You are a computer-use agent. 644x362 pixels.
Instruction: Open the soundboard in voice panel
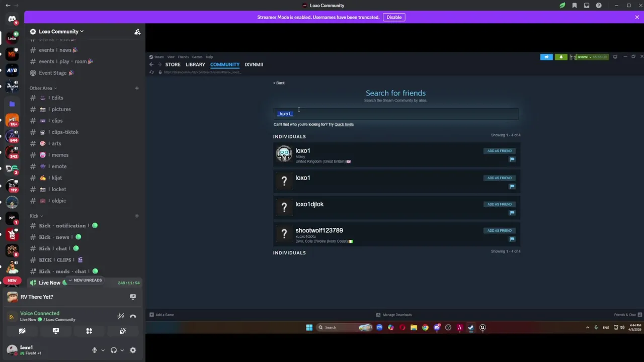point(123,331)
